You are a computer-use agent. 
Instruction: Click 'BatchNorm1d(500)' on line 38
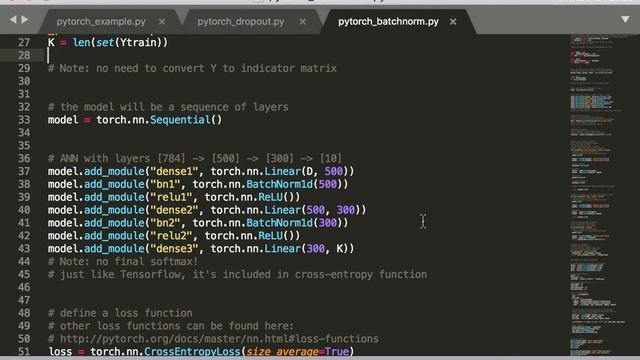[294, 184]
